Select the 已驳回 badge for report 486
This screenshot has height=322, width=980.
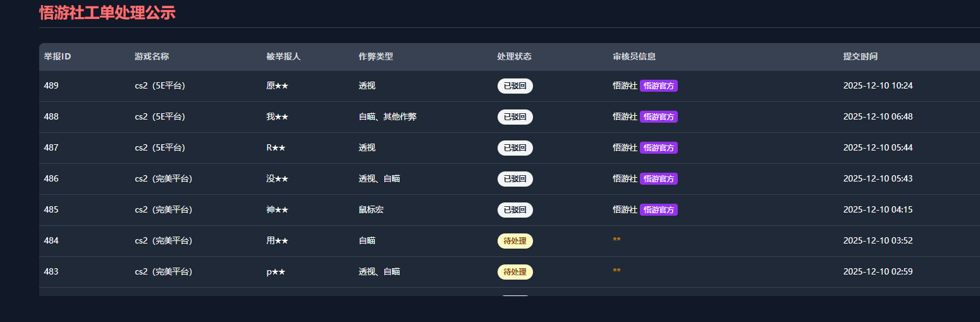point(515,179)
